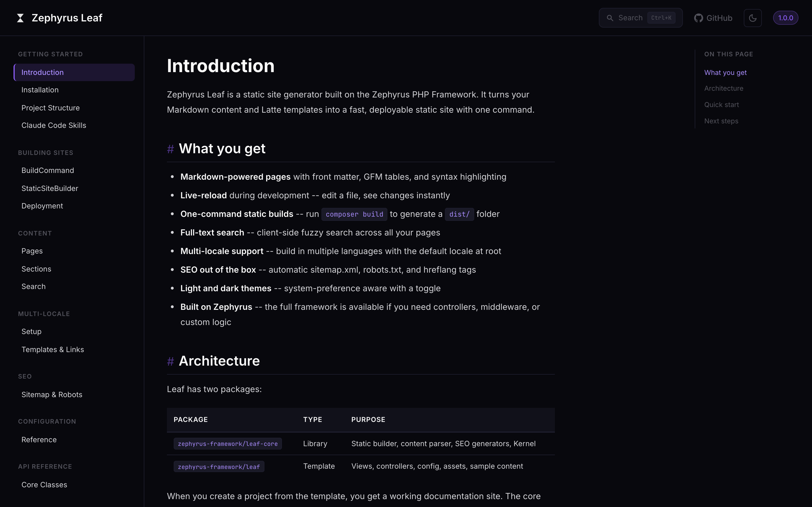Screen dimensions: 812x507
Task: Open Core Classes under API Reference
Action: [44, 484]
